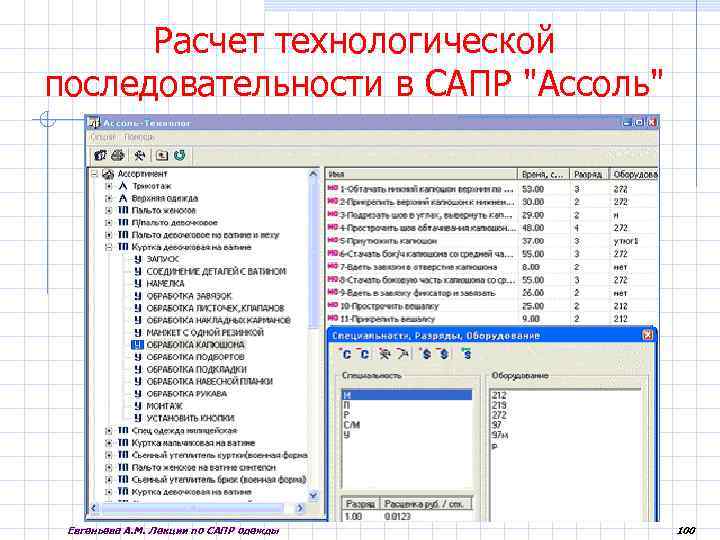Expand the Куртка мальчиковая на ватине node

(x=109, y=443)
